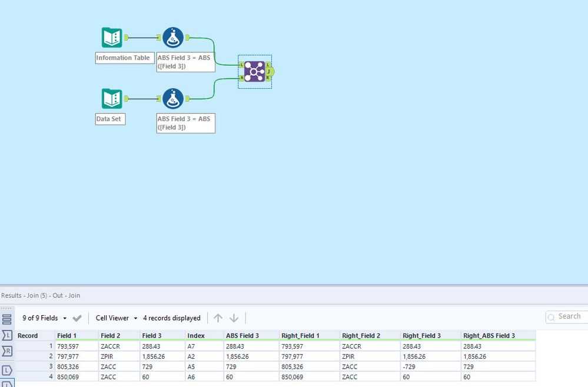Click the Right_Field 3 column header

(x=431, y=336)
